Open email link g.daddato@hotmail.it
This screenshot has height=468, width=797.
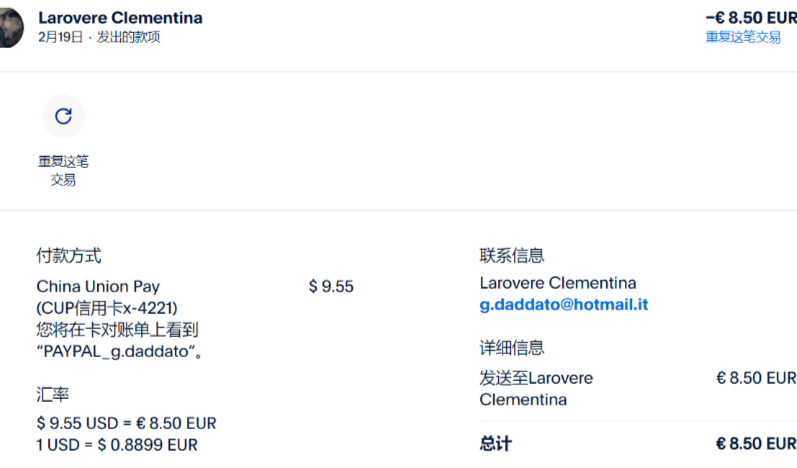click(x=564, y=304)
